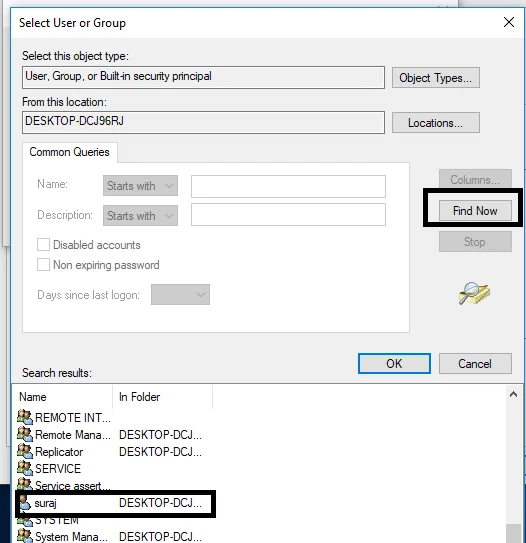The height and width of the screenshot is (543, 526).
Task: Open the Object Types dialog
Action: click(436, 78)
